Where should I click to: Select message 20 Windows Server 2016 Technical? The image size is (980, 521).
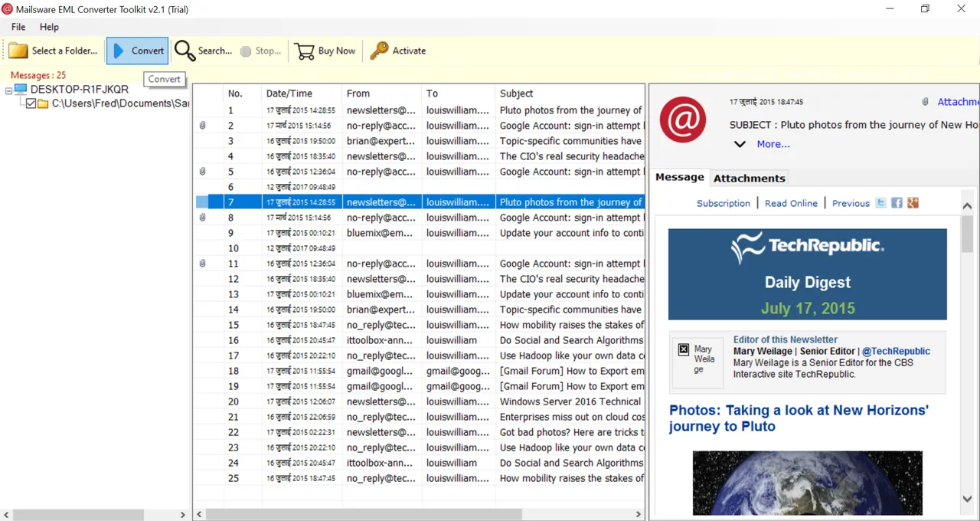point(419,401)
